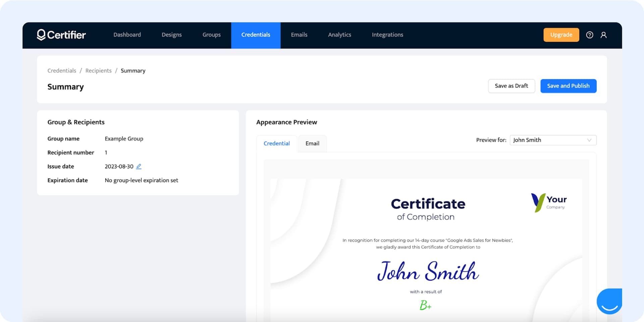Image resolution: width=644 pixels, height=322 pixels.
Task: Switch to the Email preview tab
Action: tap(312, 143)
